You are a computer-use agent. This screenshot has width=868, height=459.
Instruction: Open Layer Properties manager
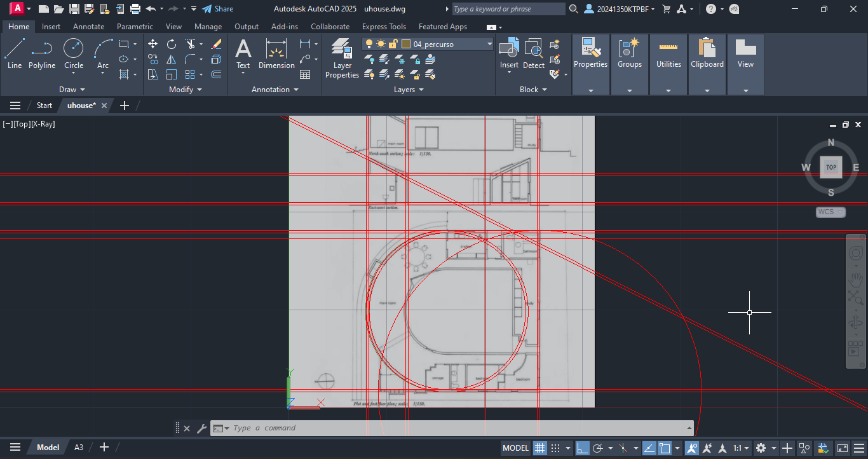(x=342, y=58)
